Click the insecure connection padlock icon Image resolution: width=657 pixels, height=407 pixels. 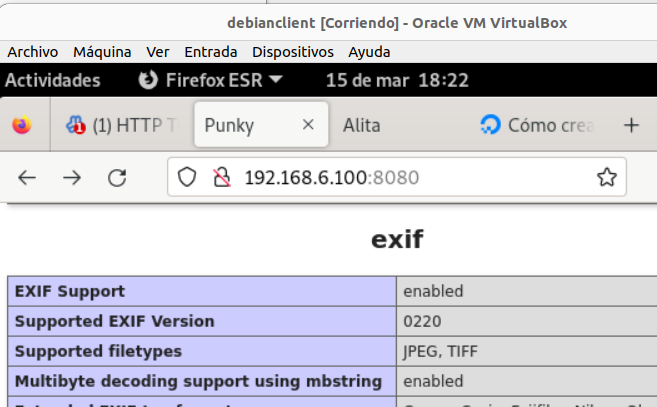(x=221, y=178)
